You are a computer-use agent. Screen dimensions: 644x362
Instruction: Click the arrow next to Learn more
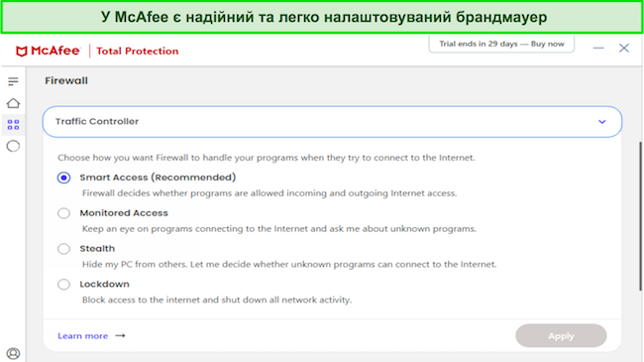120,335
